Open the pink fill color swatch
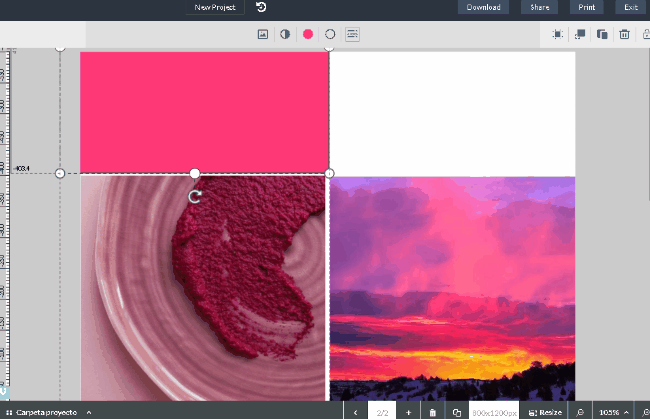 coord(308,34)
